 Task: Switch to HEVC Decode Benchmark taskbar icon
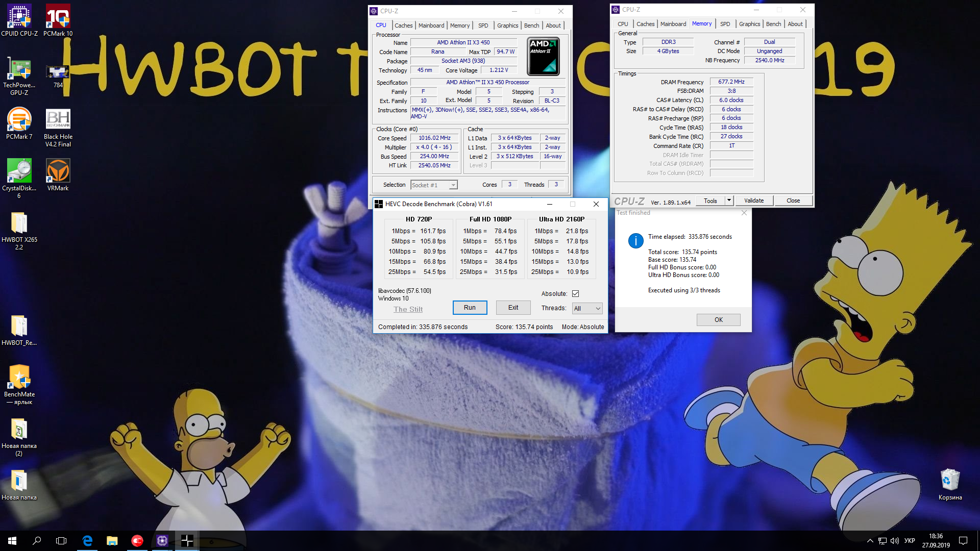[187, 541]
